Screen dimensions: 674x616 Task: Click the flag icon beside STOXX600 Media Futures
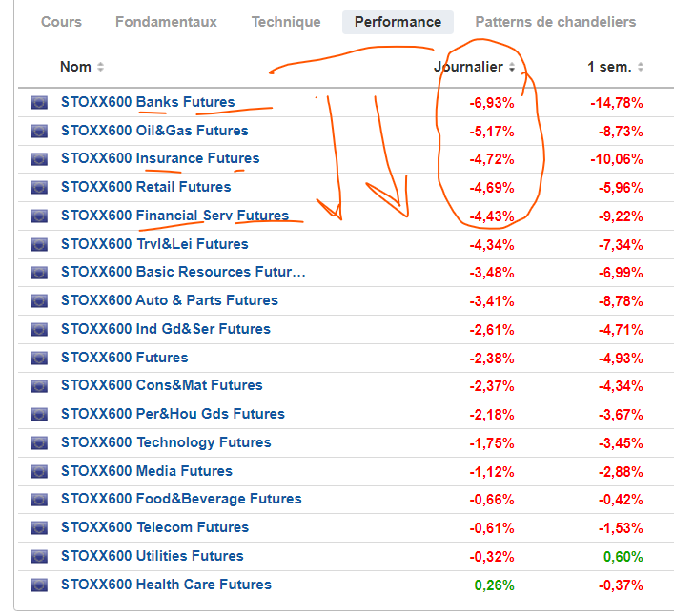point(39,471)
